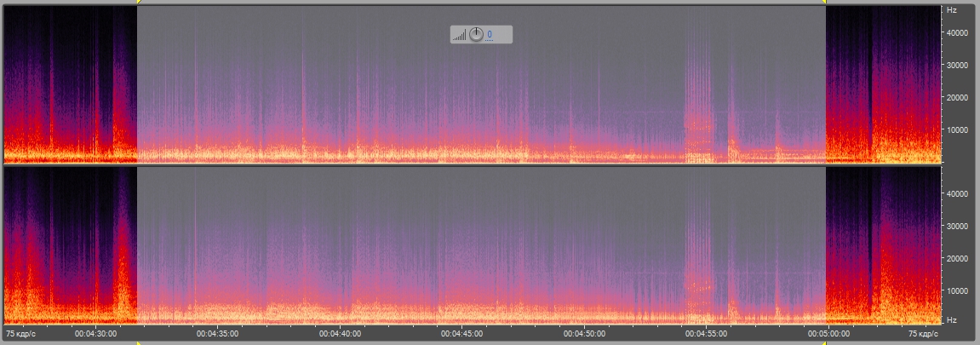Click the selection start marker below the time ruler

137,342
